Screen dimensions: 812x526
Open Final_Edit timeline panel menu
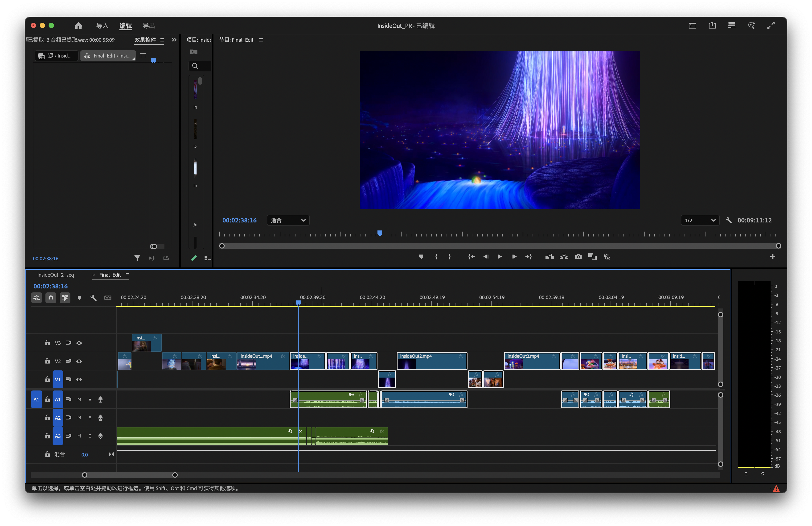(x=127, y=275)
